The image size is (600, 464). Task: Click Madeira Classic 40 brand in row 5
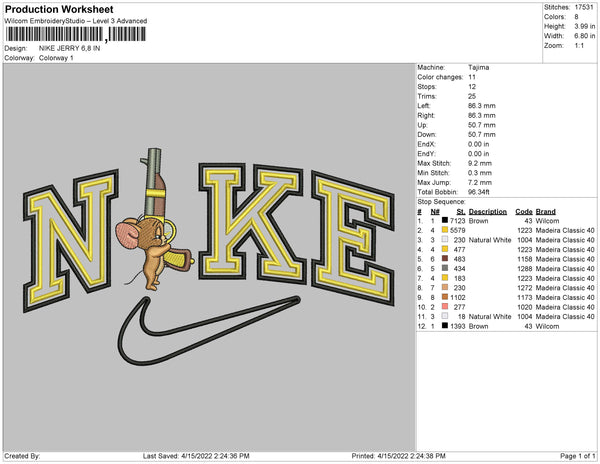click(565, 259)
